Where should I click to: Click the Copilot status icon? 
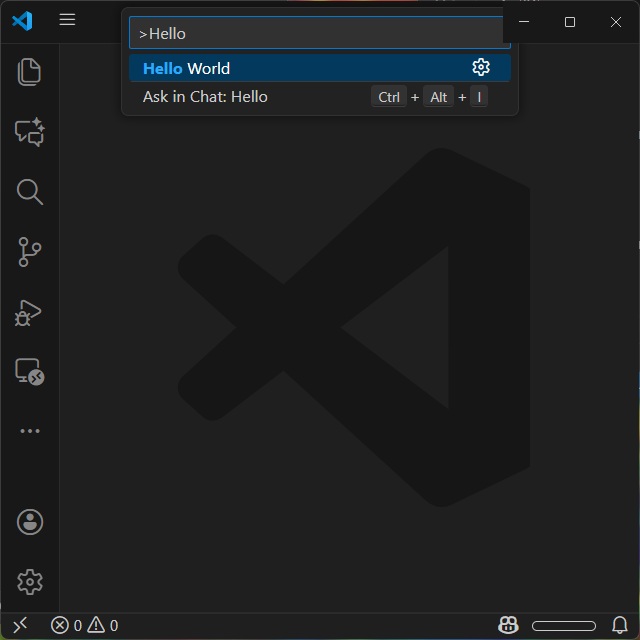point(508,625)
